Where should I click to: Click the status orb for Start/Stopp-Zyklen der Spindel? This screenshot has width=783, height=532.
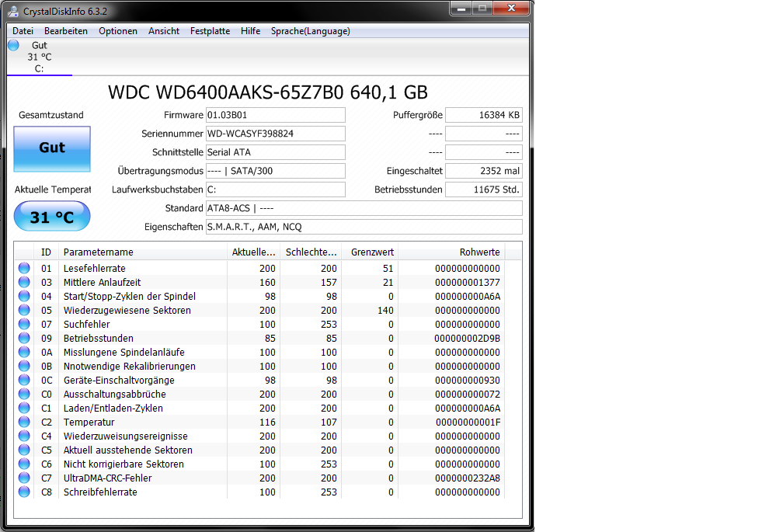click(x=24, y=296)
